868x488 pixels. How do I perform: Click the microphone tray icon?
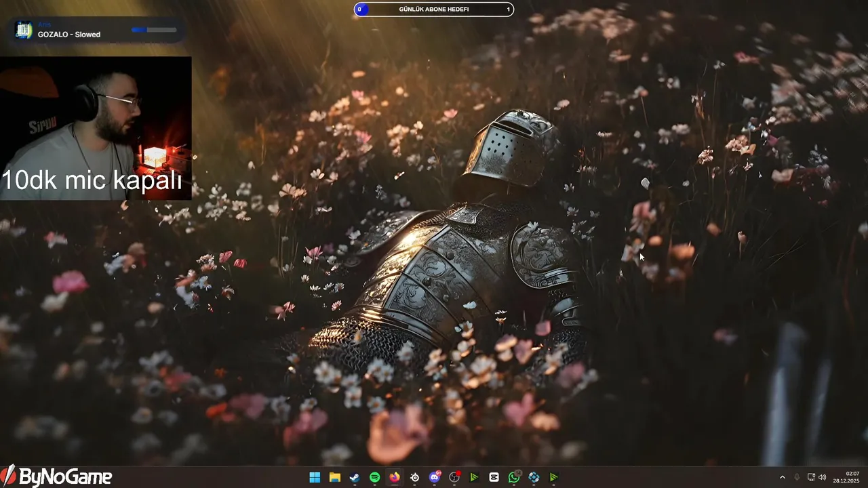tap(797, 477)
